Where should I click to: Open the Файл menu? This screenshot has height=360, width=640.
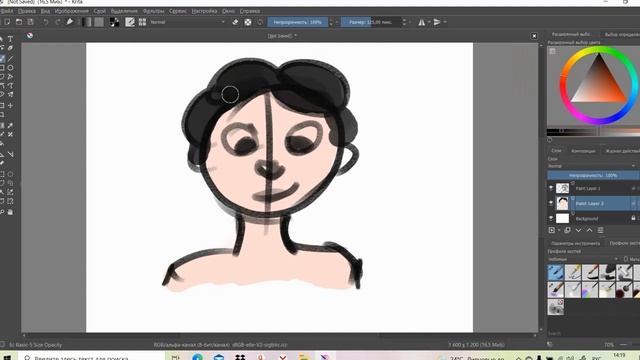point(7,11)
